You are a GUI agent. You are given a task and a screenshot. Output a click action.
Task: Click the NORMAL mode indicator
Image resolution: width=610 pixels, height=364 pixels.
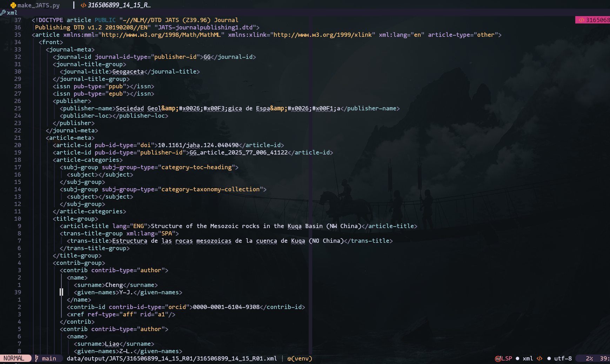(14, 358)
